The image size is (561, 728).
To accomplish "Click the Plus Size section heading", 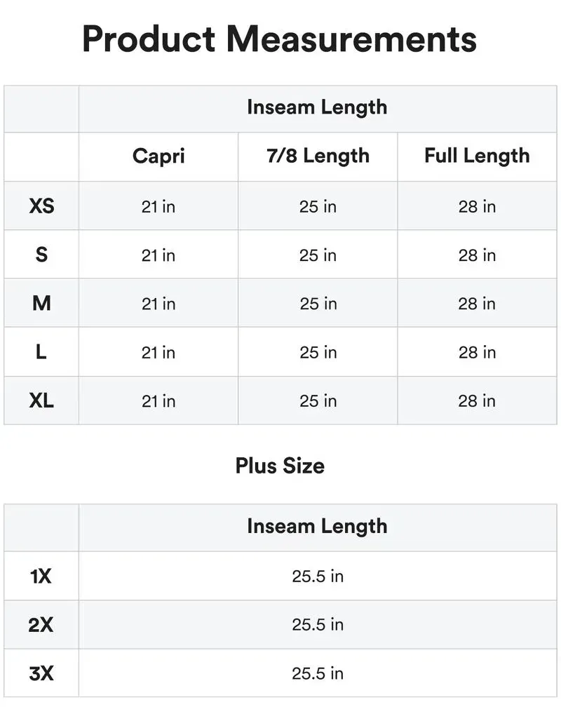I will [280, 466].
